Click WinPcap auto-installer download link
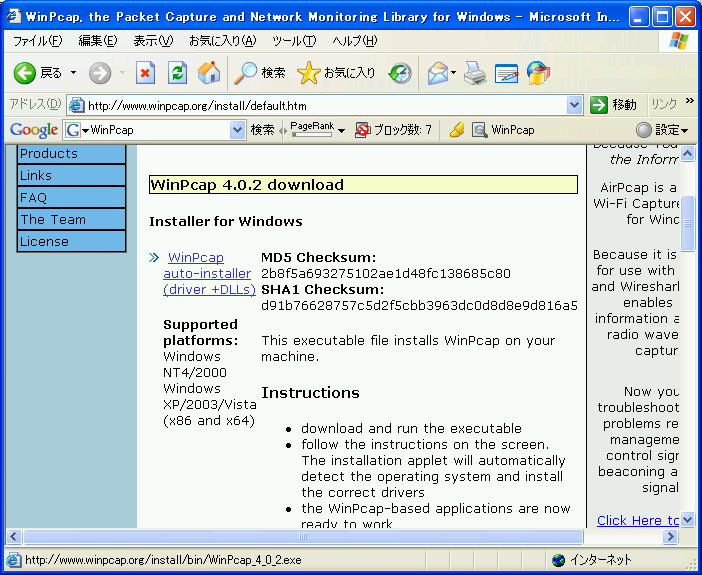 pos(209,274)
